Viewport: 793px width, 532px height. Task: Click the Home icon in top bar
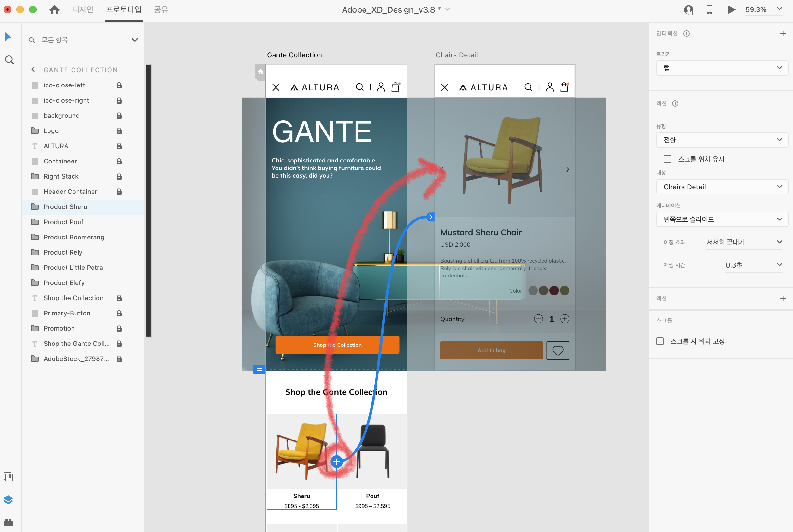[x=54, y=9]
